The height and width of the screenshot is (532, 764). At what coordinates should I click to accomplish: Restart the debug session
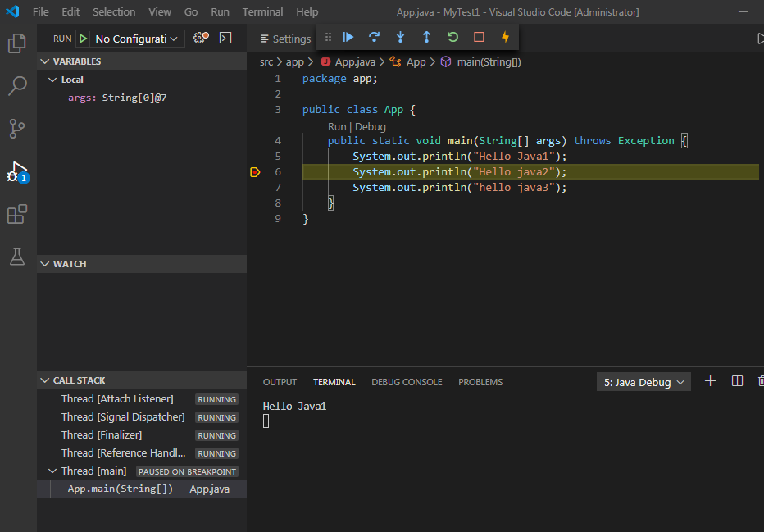pos(452,38)
